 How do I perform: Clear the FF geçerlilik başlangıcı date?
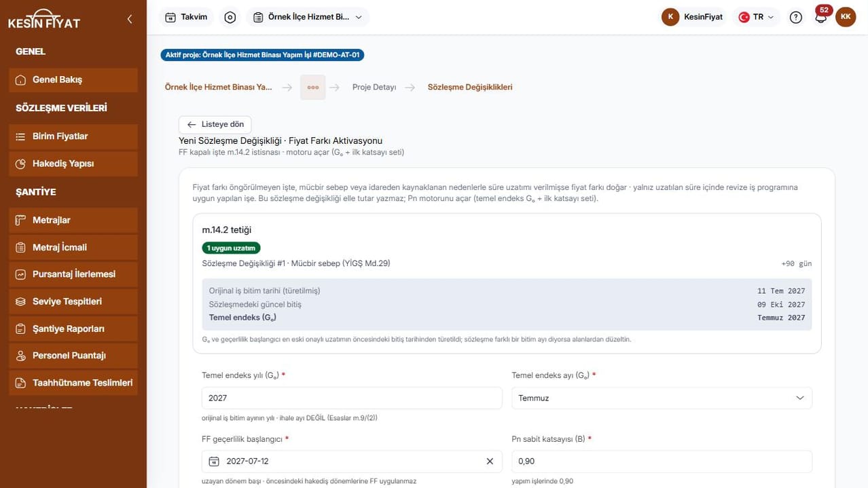click(x=490, y=462)
